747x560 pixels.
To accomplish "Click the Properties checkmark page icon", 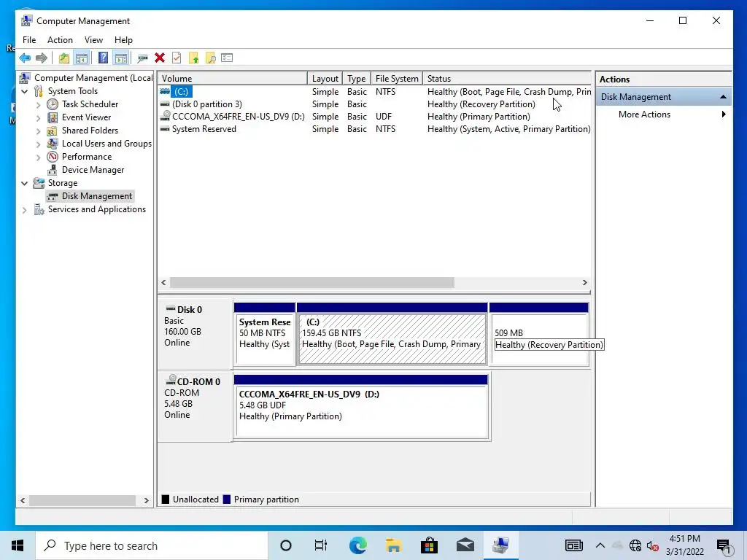I will click(x=177, y=58).
